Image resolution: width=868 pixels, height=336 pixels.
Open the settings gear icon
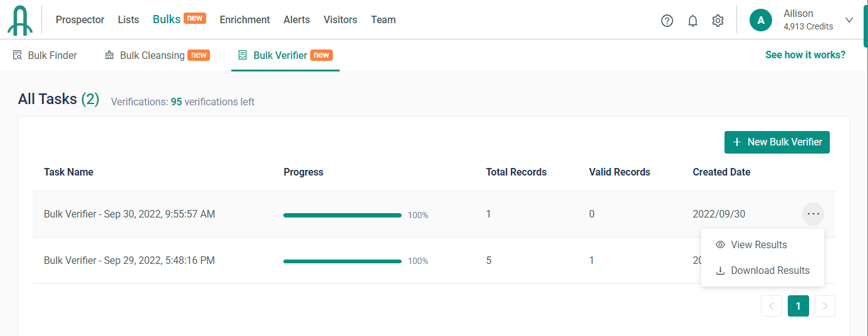(x=718, y=21)
